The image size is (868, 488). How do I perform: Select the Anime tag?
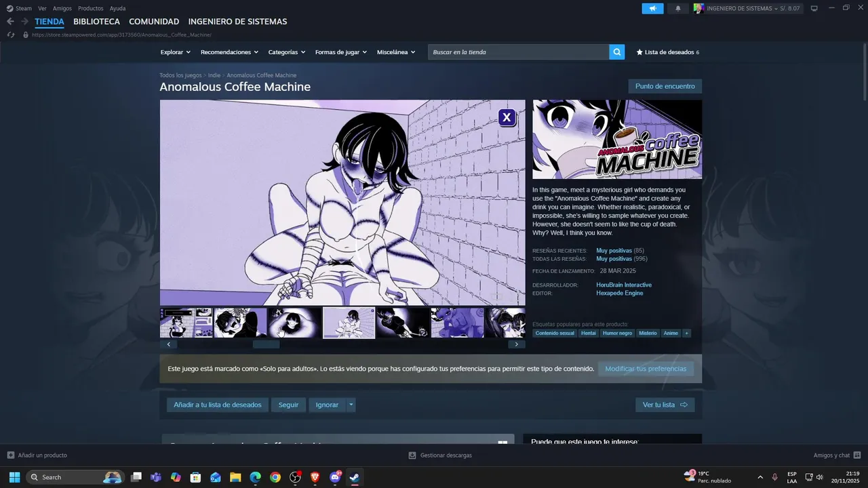point(671,333)
